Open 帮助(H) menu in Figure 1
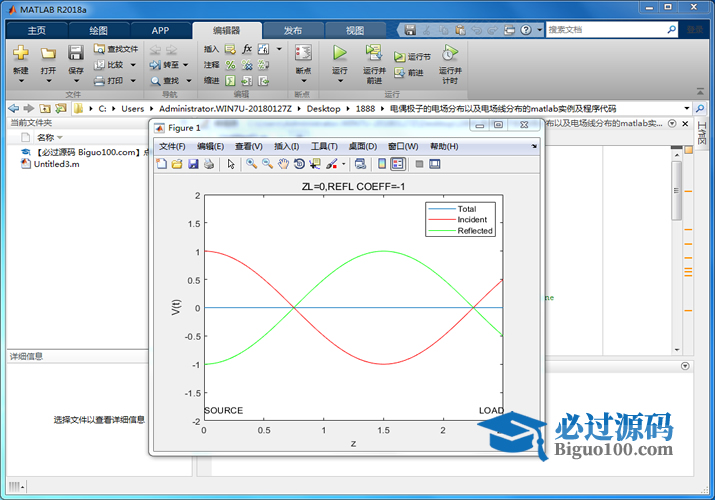715x500 pixels. [444, 146]
